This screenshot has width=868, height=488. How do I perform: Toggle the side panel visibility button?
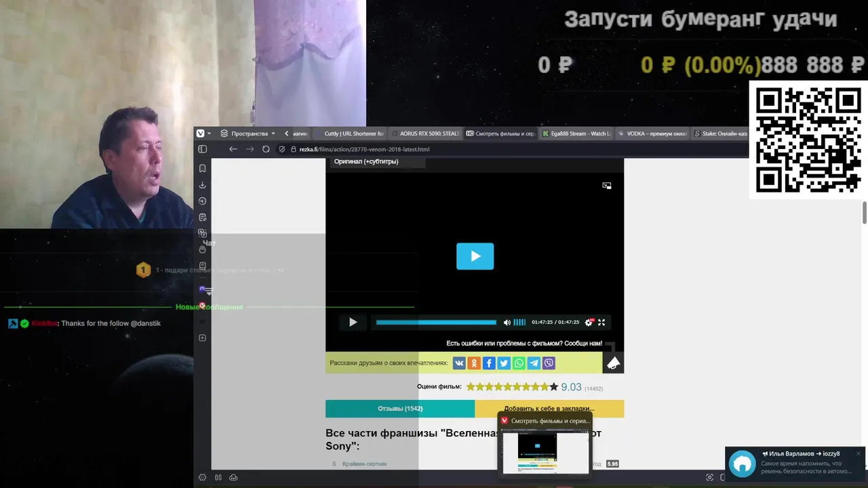(202, 149)
